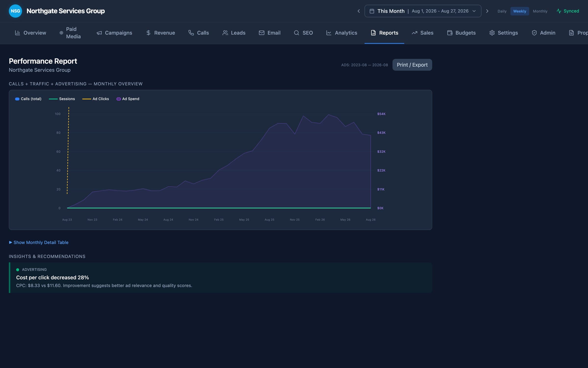
Task: Open the This Month date range dropdown
Action: (423, 11)
